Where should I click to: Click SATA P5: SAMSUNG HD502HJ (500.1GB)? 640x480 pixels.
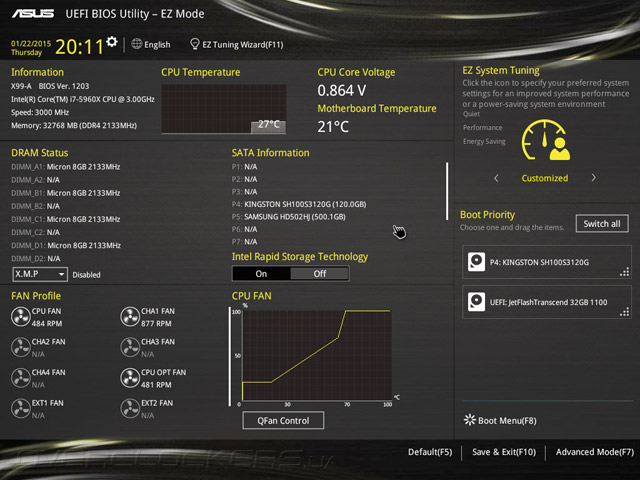click(x=289, y=217)
